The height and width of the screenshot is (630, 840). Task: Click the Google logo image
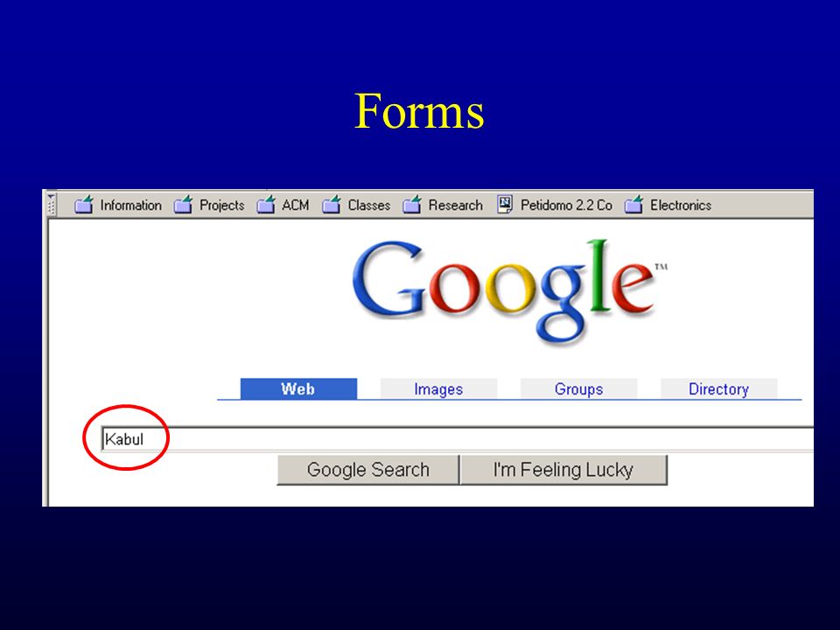pyautogui.click(x=509, y=292)
